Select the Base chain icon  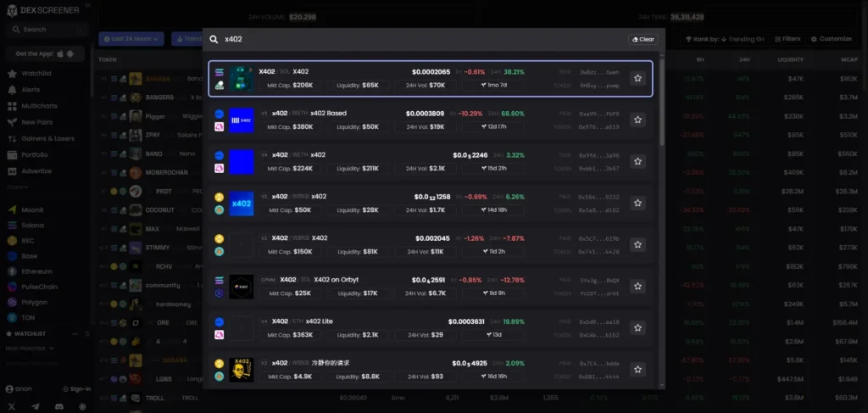(x=12, y=256)
